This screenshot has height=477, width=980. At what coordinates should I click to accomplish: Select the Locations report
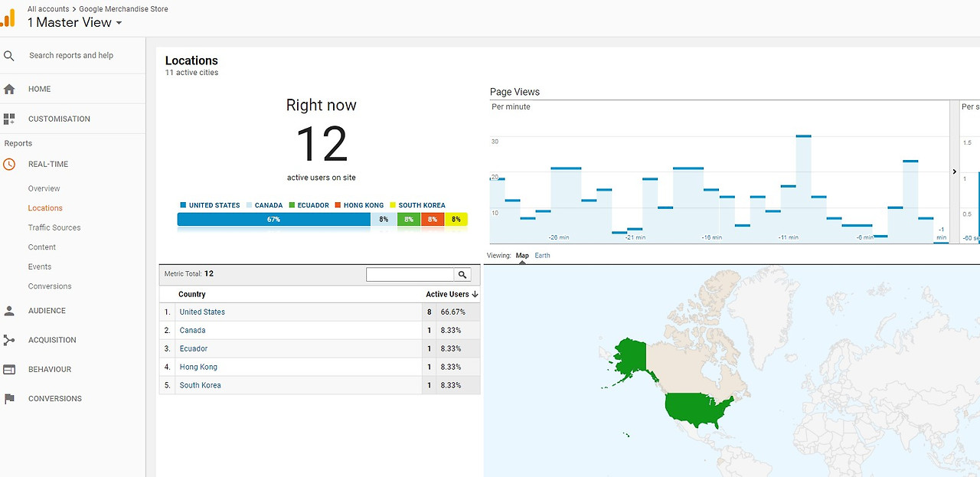pyautogui.click(x=45, y=208)
